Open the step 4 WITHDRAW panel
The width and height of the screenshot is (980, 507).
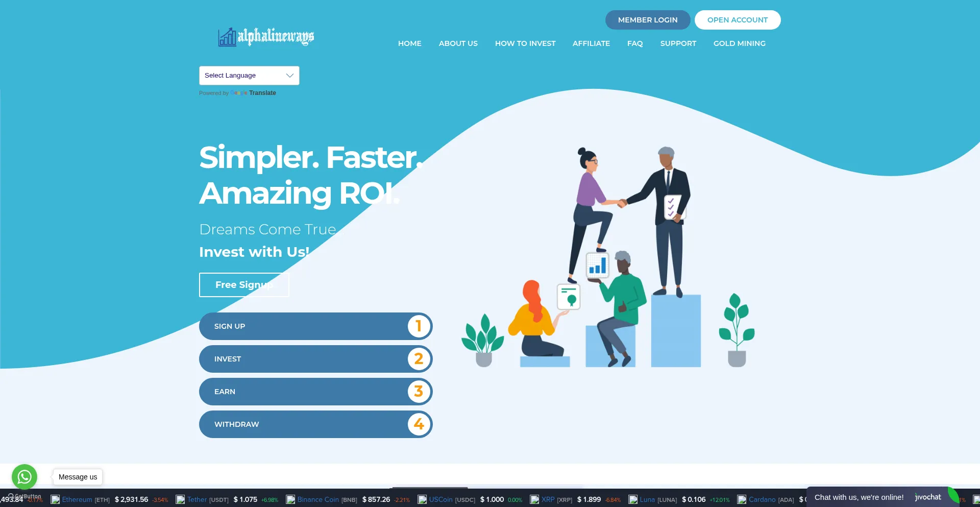pyautogui.click(x=315, y=424)
